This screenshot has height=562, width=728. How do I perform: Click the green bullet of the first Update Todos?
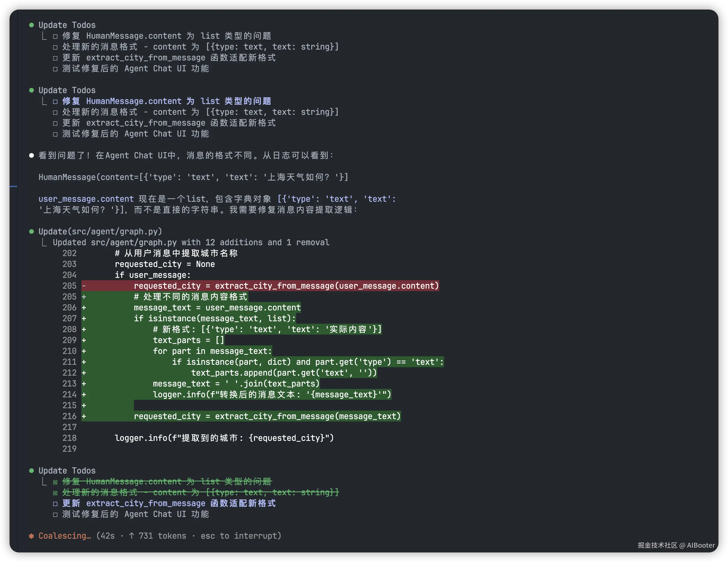coord(31,25)
